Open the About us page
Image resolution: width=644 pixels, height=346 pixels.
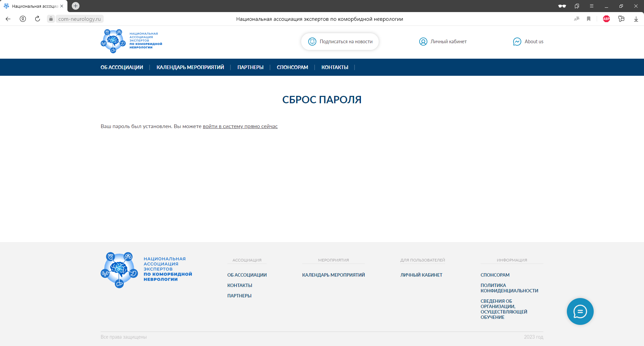528,42
